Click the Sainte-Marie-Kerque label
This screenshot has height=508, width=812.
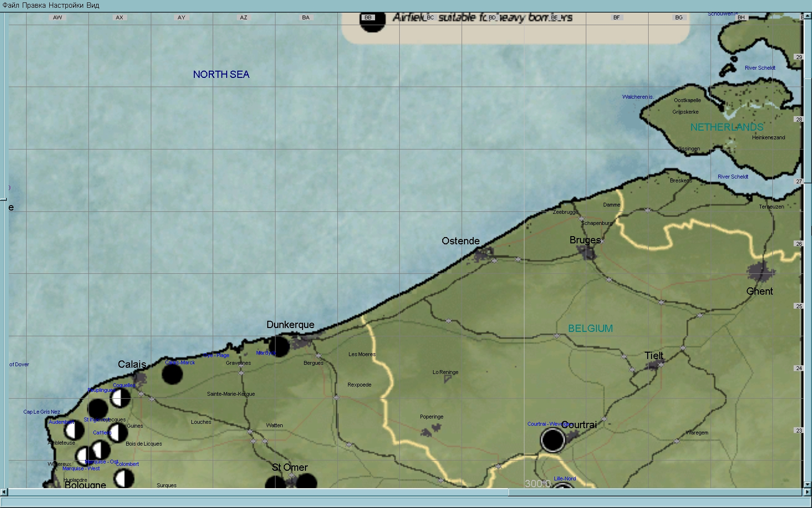point(231,394)
